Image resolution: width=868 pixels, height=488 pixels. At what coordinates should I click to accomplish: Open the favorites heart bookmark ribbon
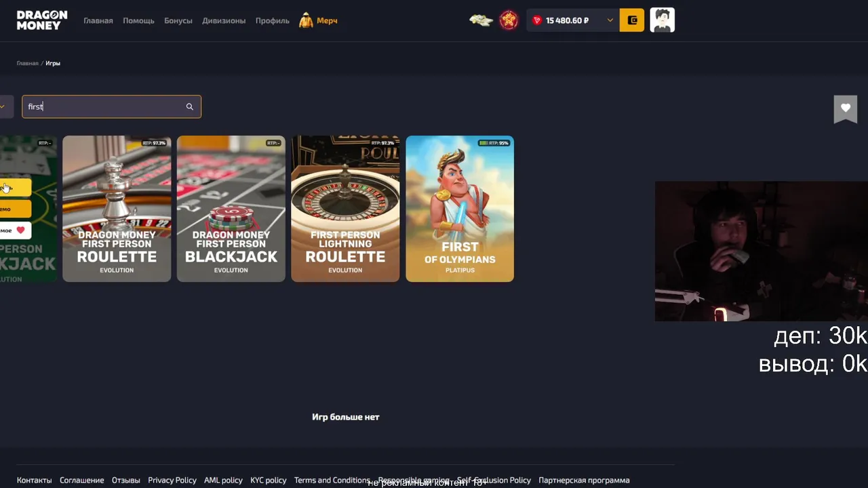pyautogui.click(x=846, y=109)
